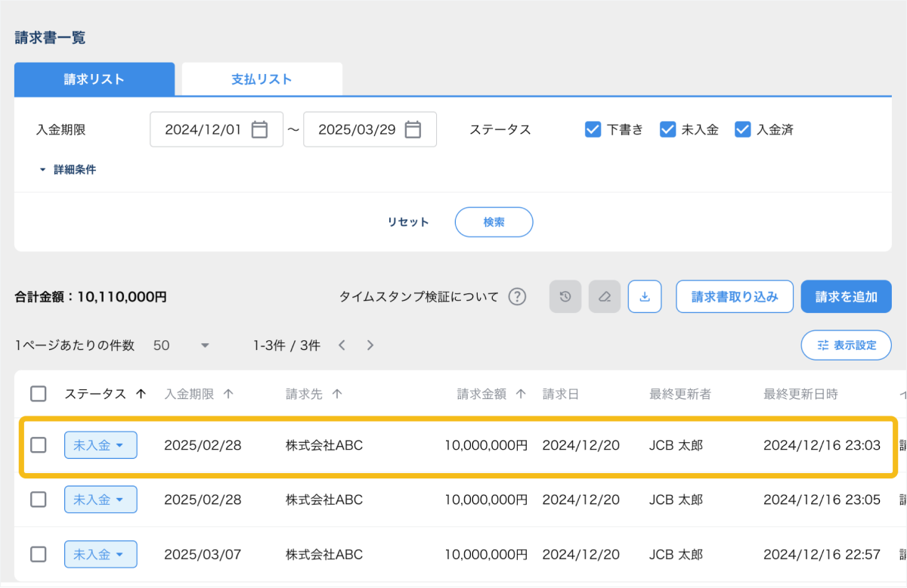Uncheck the 下書き status checkbox
The width and height of the screenshot is (907, 588).
[x=593, y=129]
